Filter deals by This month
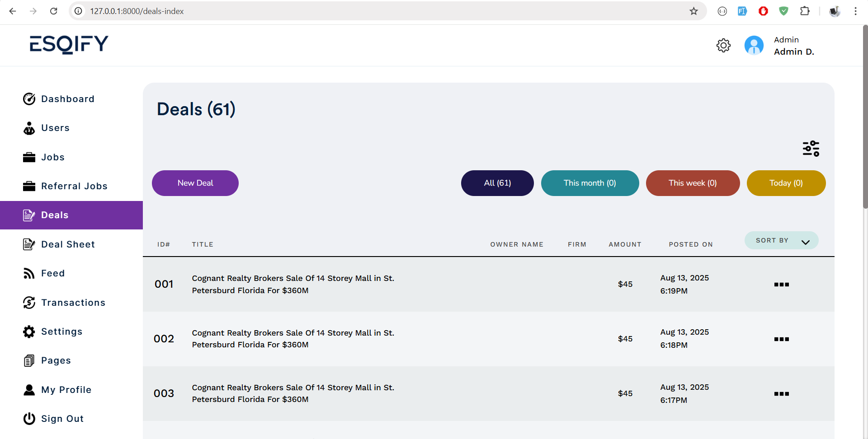This screenshot has width=868, height=439. (x=590, y=183)
